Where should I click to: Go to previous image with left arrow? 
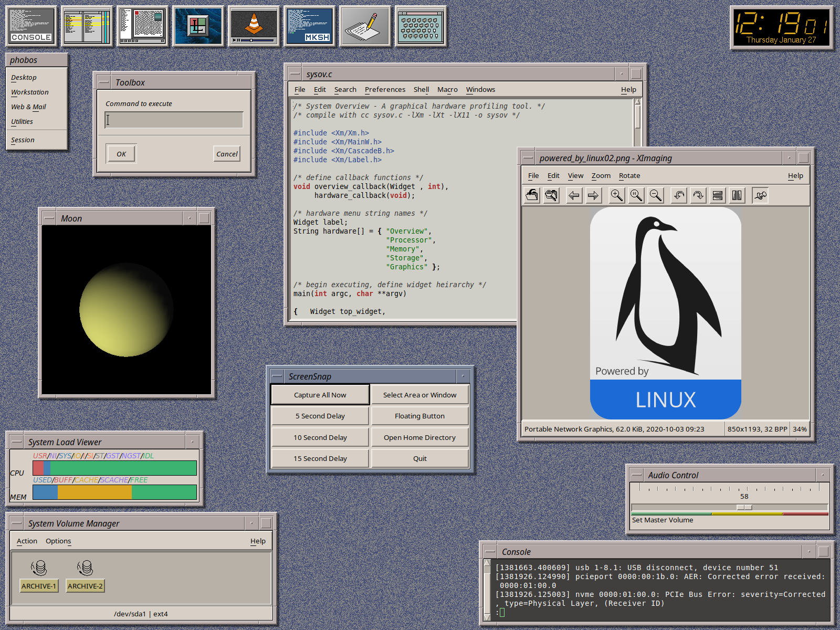pyautogui.click(x=574, y=195)
